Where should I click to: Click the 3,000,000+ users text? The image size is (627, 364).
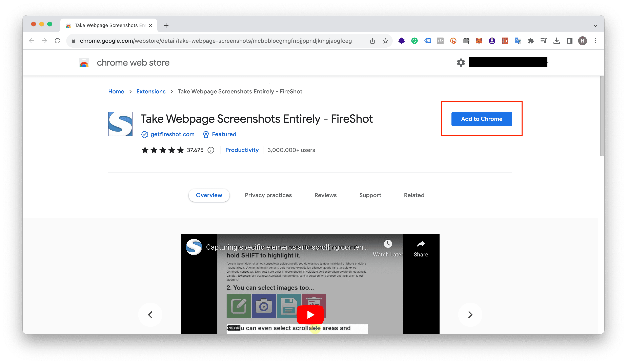point(291,150)
